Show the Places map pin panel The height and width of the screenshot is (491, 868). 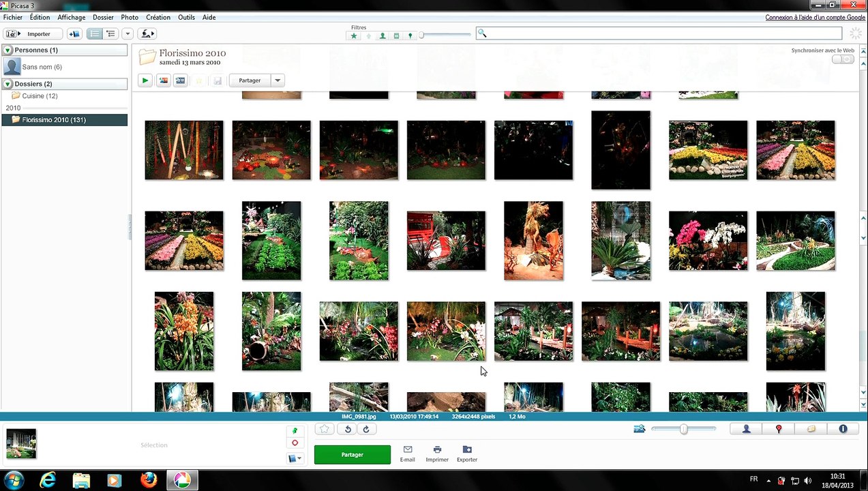[x=779, y=429]
